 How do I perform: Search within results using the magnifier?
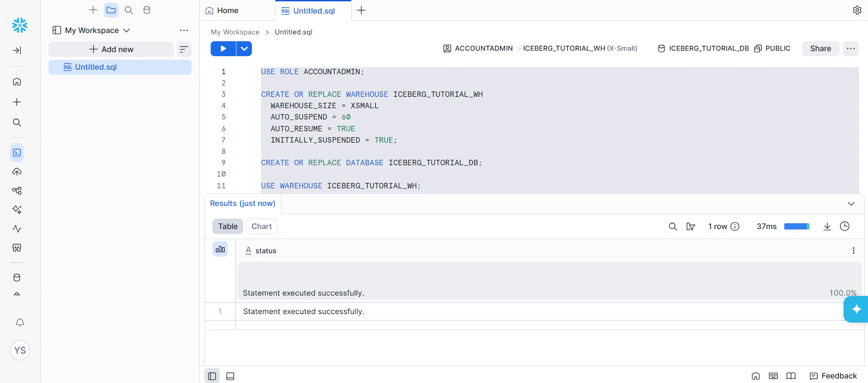(673, 226)
